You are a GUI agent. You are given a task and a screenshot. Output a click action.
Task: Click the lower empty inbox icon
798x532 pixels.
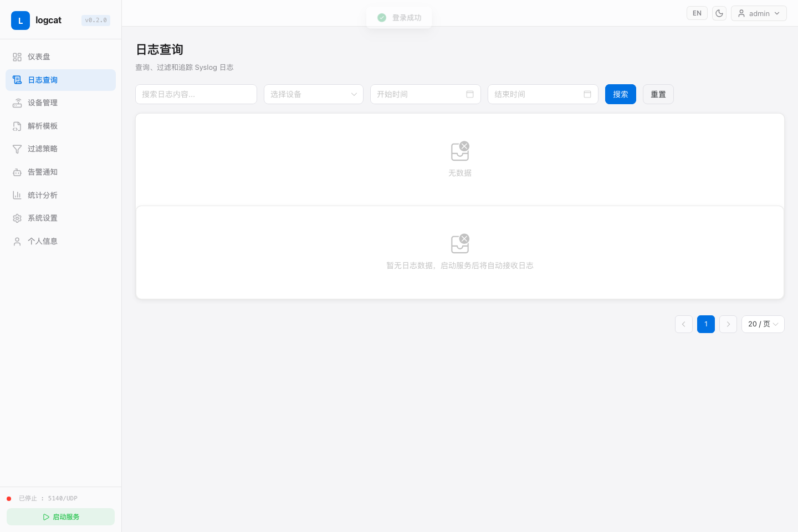pos(460,244)
